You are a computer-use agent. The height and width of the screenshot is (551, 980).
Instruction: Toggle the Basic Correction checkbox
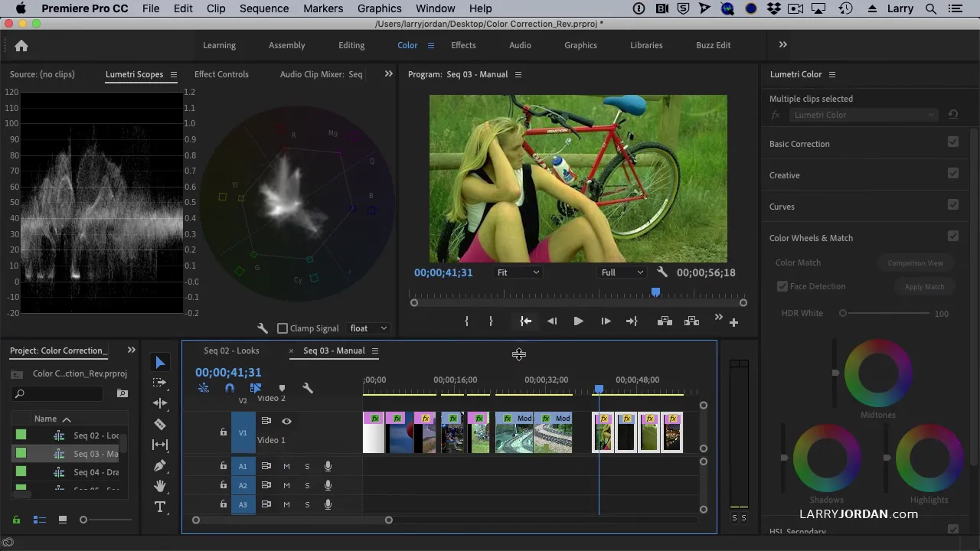pyautogui.click(x=953, y=142)
